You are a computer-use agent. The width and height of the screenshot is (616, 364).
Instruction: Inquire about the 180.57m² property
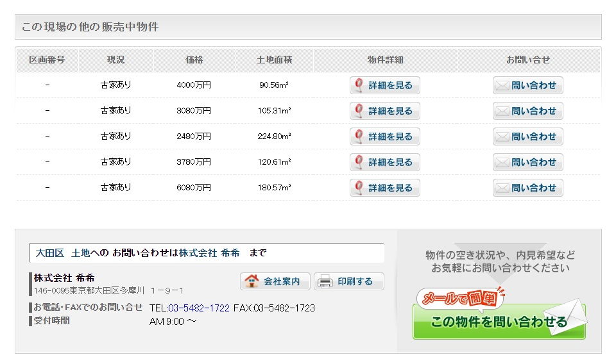[527, 188]
